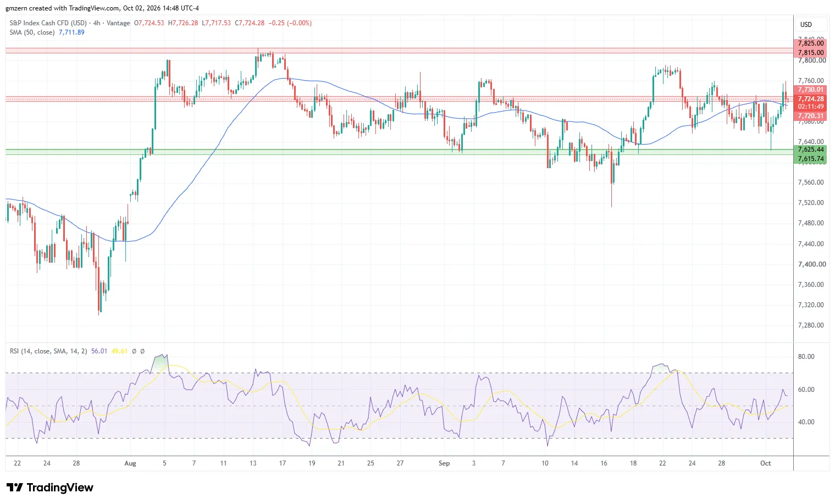Click the Oct label on the time axis

pyautogui.click(x=766, y=463)
